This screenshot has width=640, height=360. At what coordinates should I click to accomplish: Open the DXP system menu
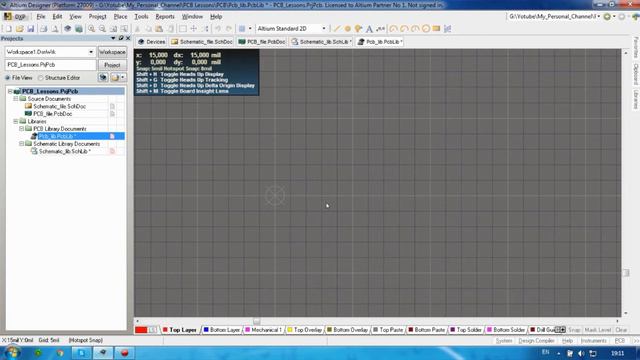[x=15, y=17]
